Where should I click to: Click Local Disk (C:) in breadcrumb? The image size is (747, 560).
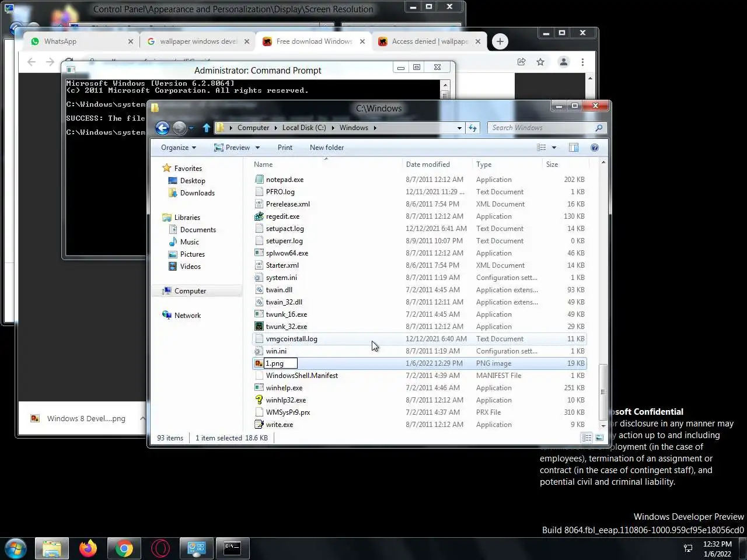pyautogui.click(x=304, y=128)
